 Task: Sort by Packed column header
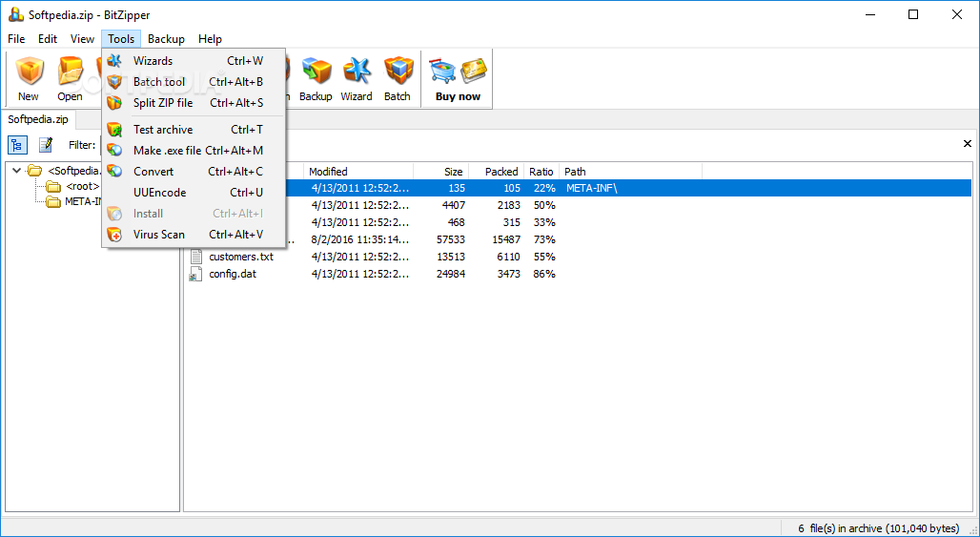click(x=496, y=172)
